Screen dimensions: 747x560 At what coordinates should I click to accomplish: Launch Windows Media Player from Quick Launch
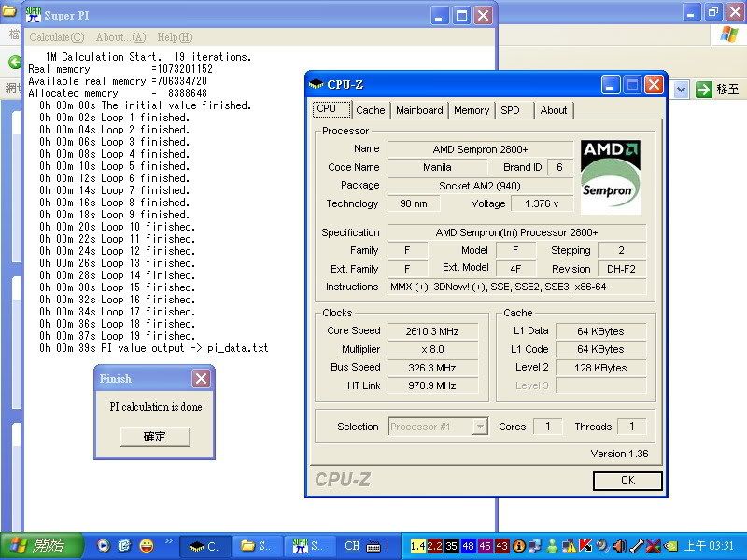pos(103,546)
